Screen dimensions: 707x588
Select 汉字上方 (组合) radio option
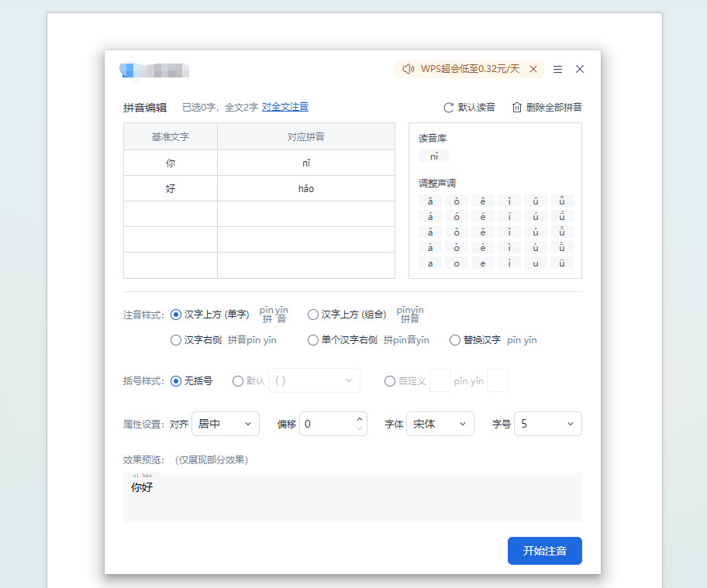pos(313,315)
